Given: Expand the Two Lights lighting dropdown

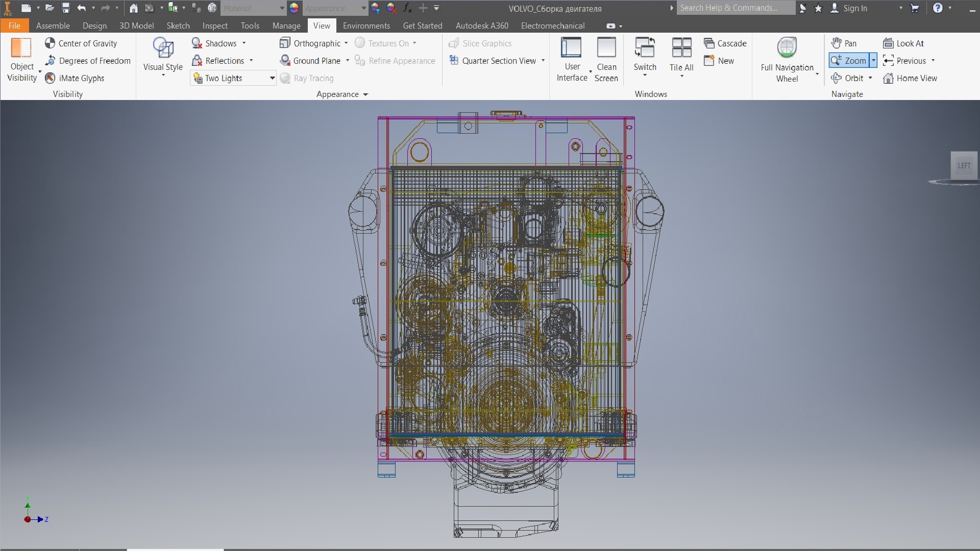Looking at the screenshot, I should 272,78.
